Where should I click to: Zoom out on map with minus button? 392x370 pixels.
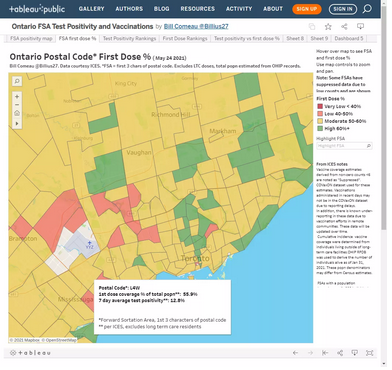(17, 105)
